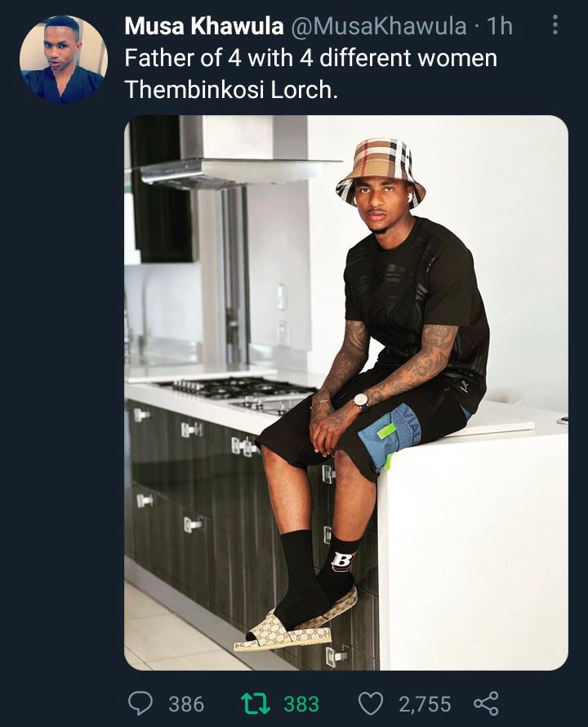Open Musa Khawula's profile picture
This screenshot has height=727, width=588.
pos(64,60)
